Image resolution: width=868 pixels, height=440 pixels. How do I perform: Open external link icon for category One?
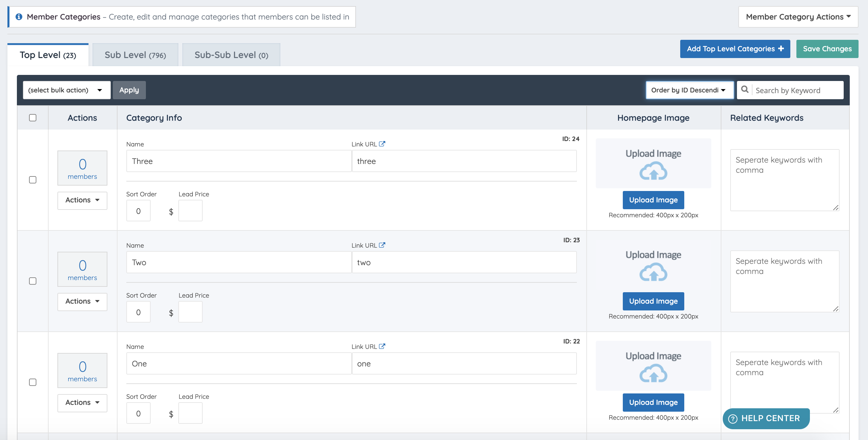pyautogui.click(x=382, y=347)
